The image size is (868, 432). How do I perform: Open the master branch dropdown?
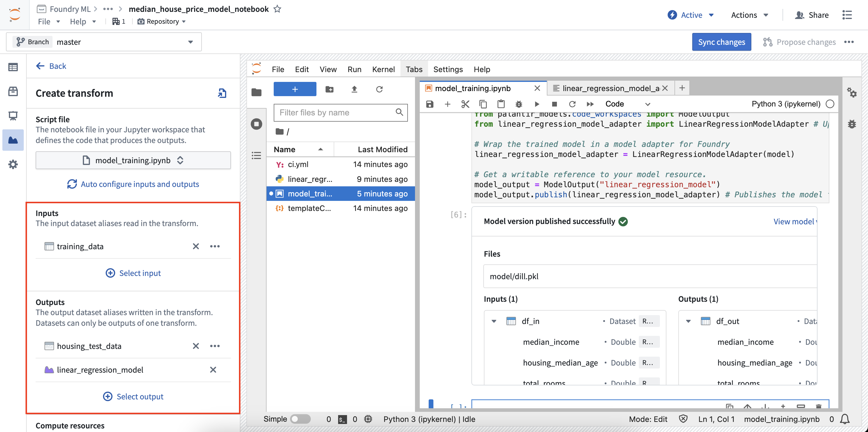[x=104, y=42]
